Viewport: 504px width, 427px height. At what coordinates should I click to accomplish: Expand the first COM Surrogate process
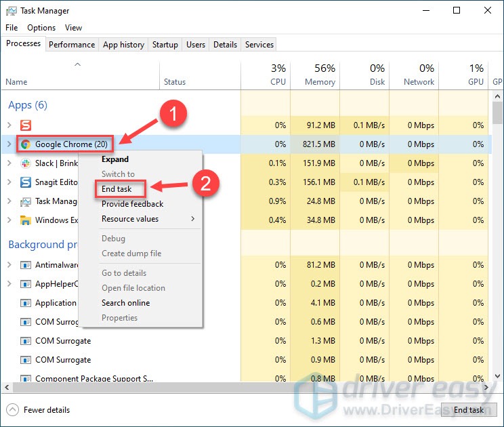tap(9, 322)
